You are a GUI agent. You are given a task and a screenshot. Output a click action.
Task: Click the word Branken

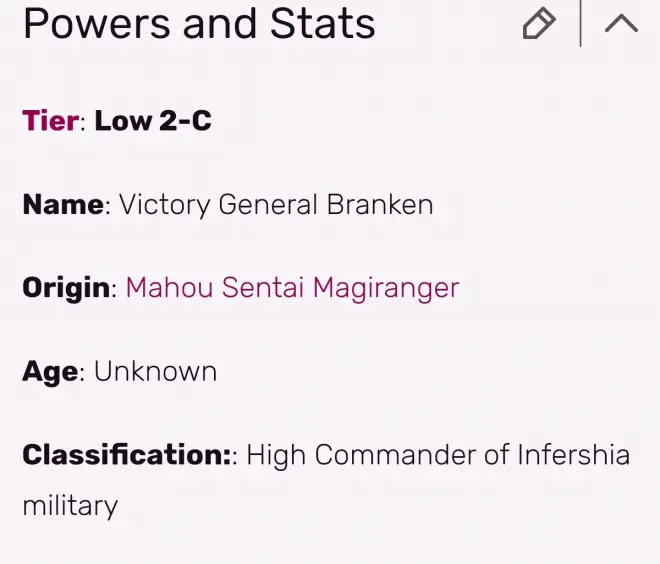[380, 205]
